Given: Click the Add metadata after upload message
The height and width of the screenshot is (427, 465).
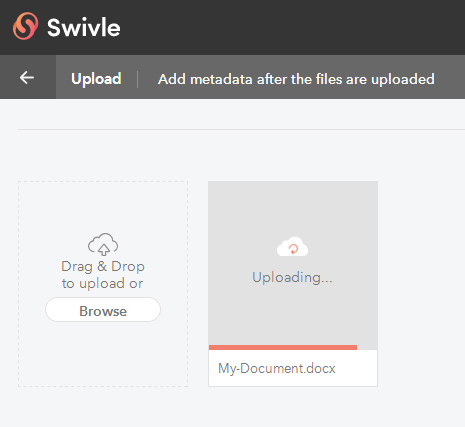Looking at the screenshot, I should click(296, 79).
